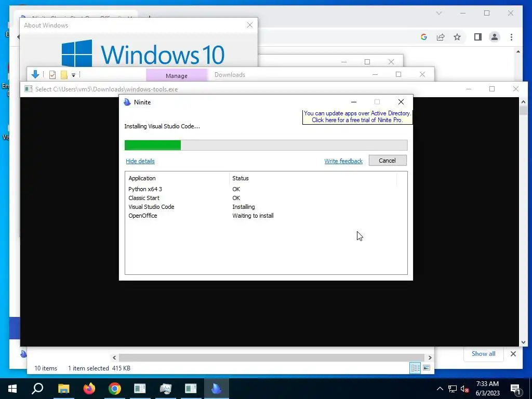This screenshot has width=532, height=399.
Task: Switch to the Ninite taskbar icon
Action: click(x=217, y=389)
